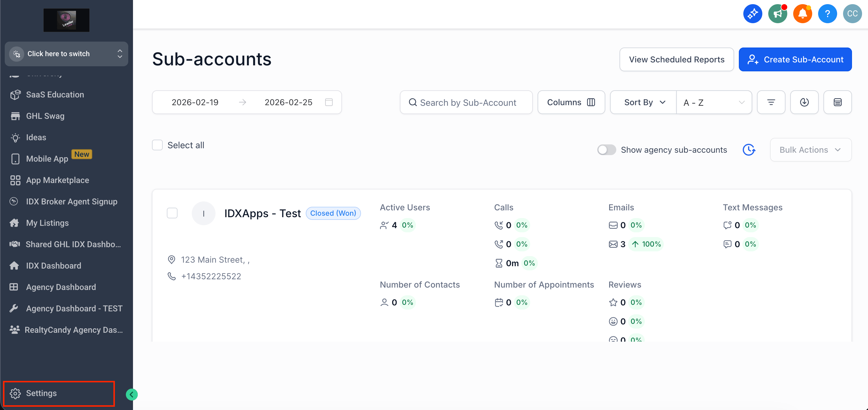The height and width of the screenshot is (410, 868).
Task: Collapse sidebar with green arrow button
Action: (132, 394)
